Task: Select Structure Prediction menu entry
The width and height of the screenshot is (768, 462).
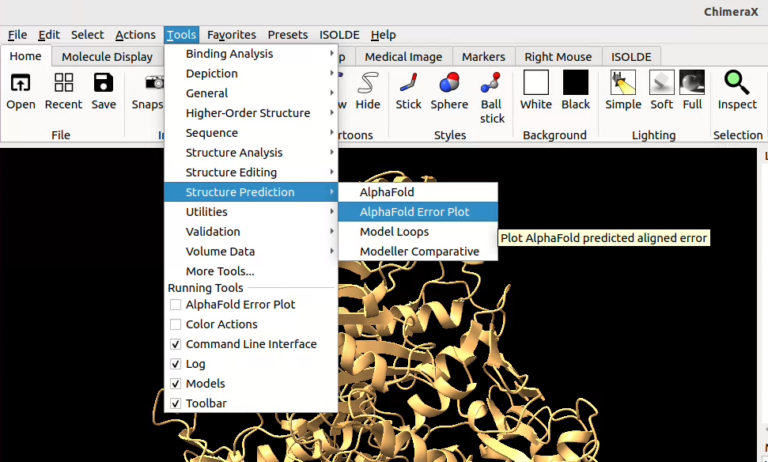Action: pos(251,192)
